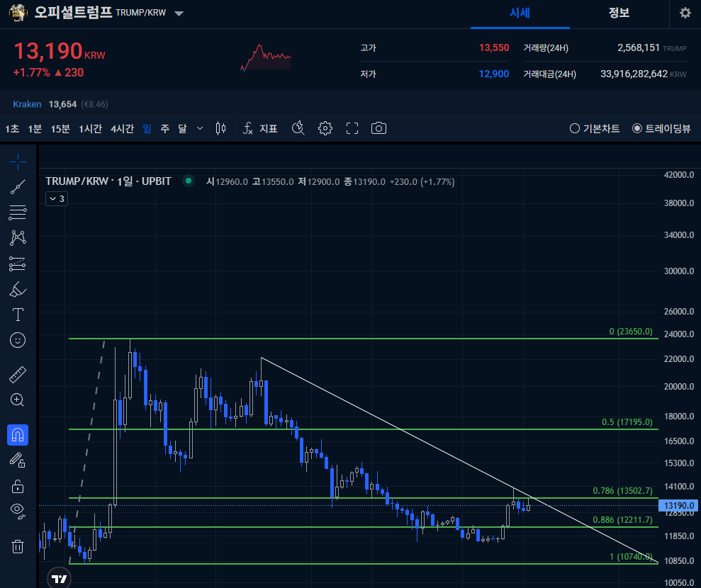Viewport: 701px width, 588px height.
Task: Click the 33,916,282,642 trade amount value
Action: pyautogui.click(x=634, y=74)
